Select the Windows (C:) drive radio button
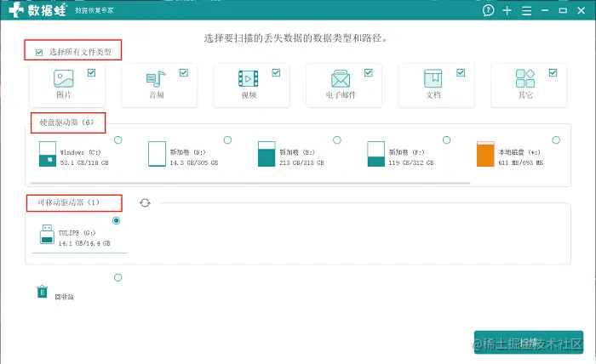The height and width of the screenshot is (364, 596). 118,140
